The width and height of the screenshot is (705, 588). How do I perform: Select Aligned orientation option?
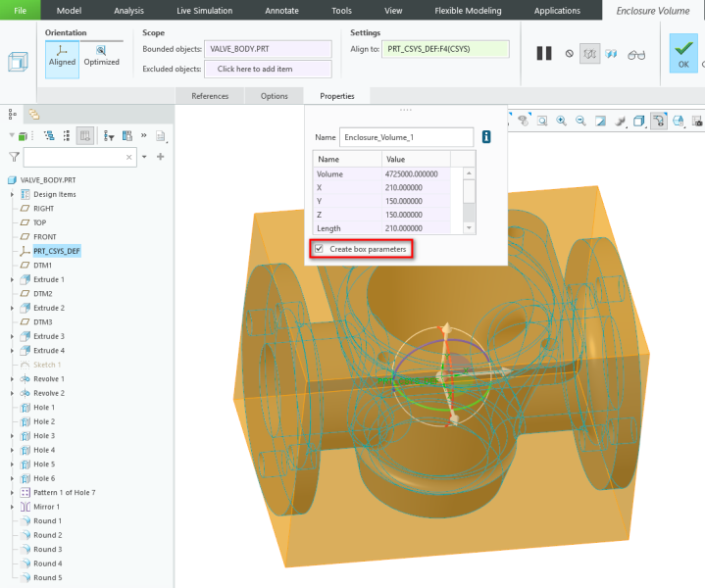point(62,59)
